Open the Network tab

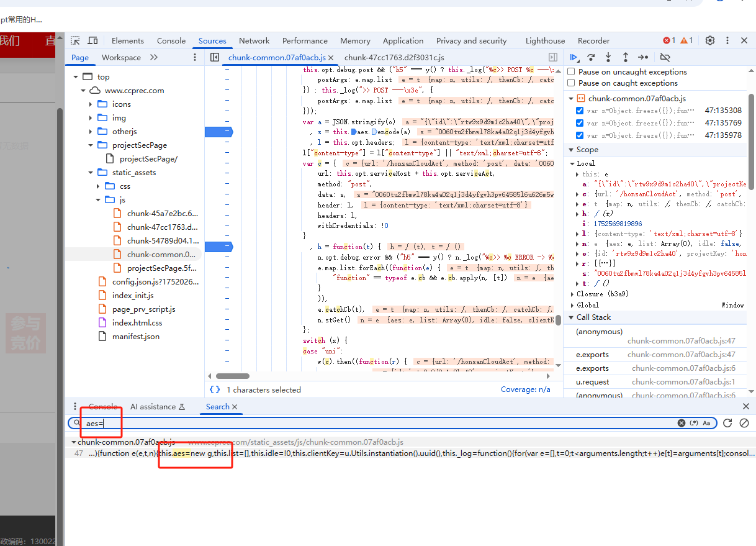(254, 40)
